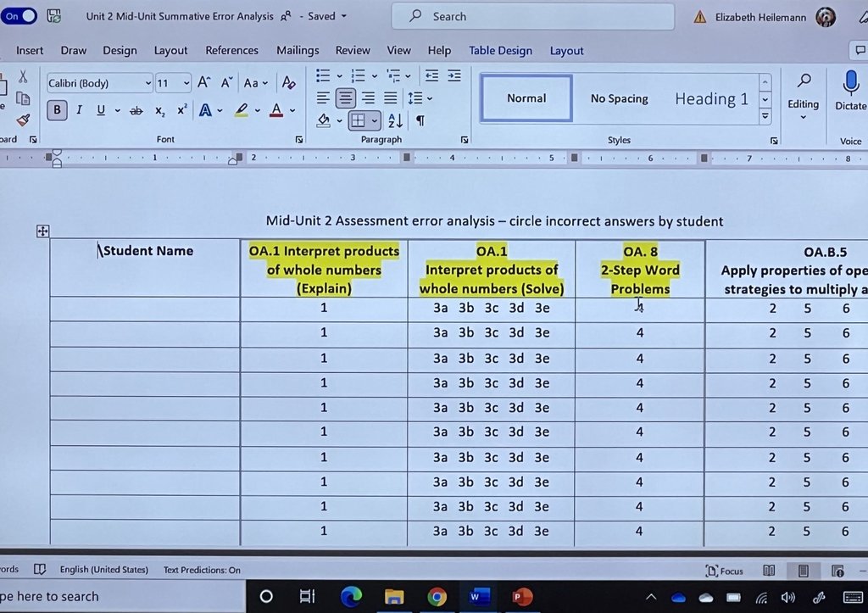
Task: Switch autosave toggle labeled On
Action: (19, 15)
